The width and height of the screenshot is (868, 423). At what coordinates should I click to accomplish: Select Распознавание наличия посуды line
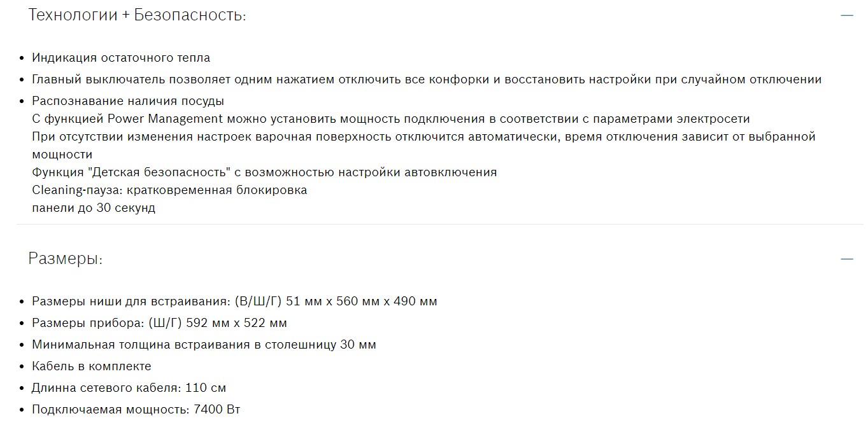click(128, 101)
